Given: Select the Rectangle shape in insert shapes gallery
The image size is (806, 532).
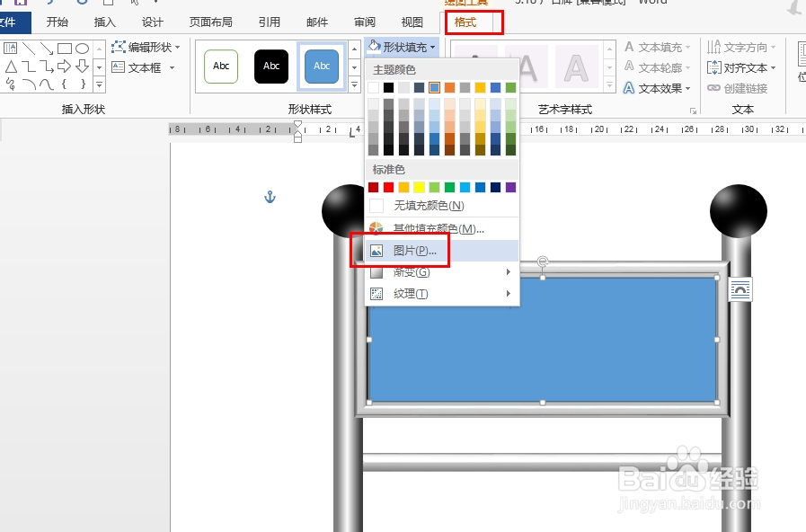Looking at the screenshot, I should (x=65, y=49).
